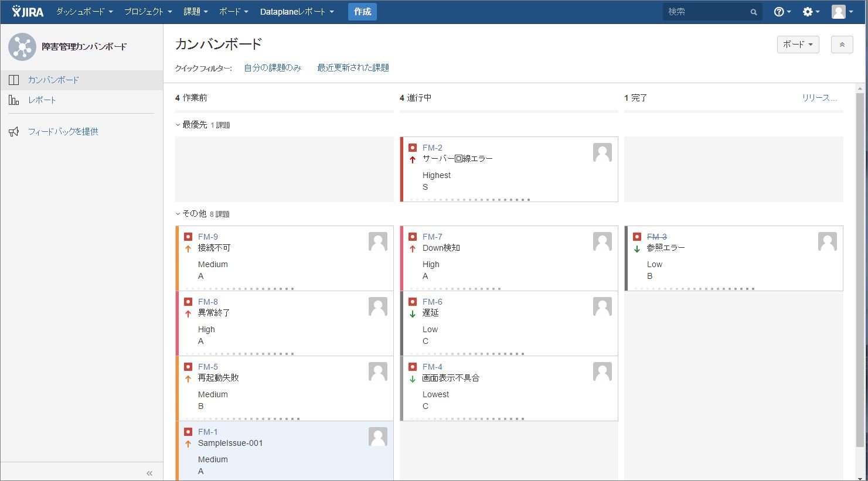This screenshot has width=868, height=481.
Task: Open レポート chart icon in sidebar
Action: 14,100
